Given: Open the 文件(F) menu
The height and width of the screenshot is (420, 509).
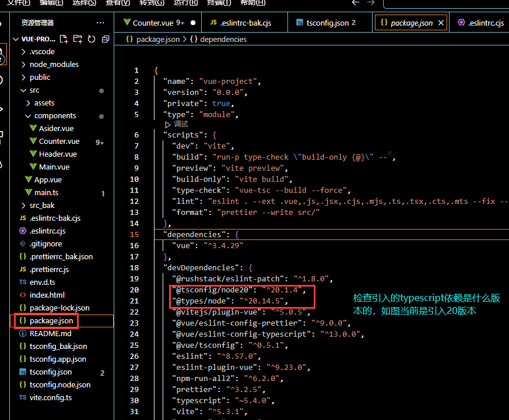Looking at the screenshot, I should (19, 2).
